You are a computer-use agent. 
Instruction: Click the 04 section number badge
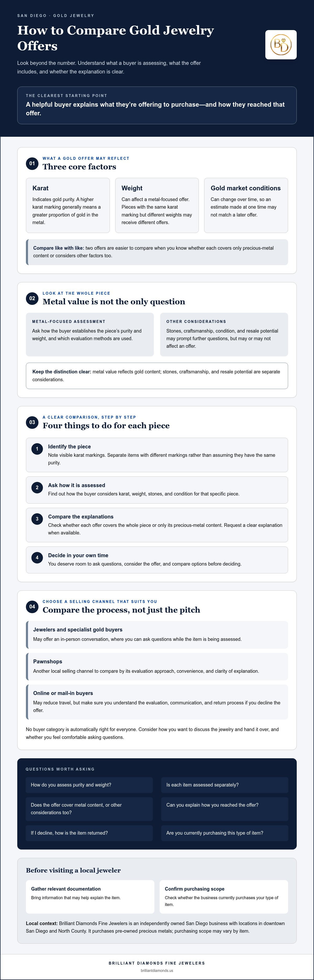point(32,606)
